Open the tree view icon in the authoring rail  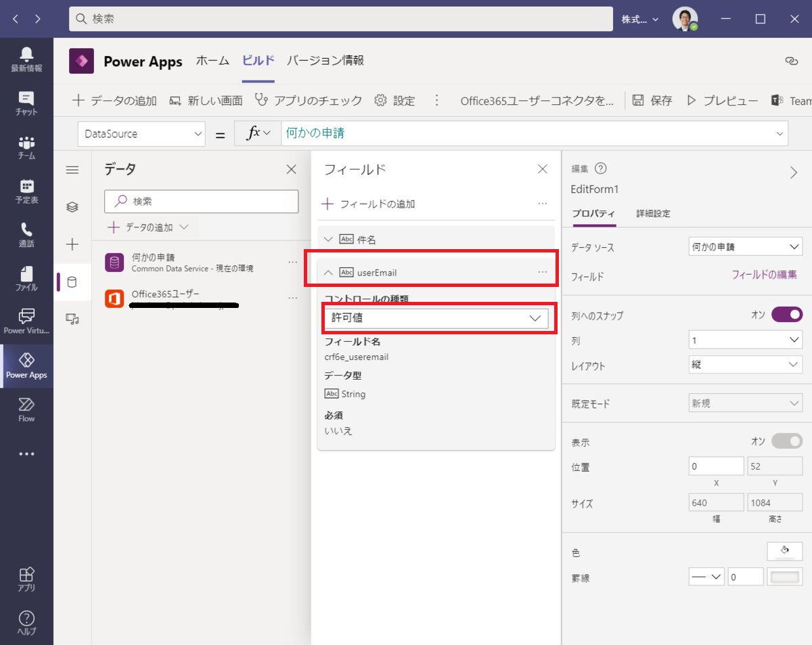[x=72, y=207]
